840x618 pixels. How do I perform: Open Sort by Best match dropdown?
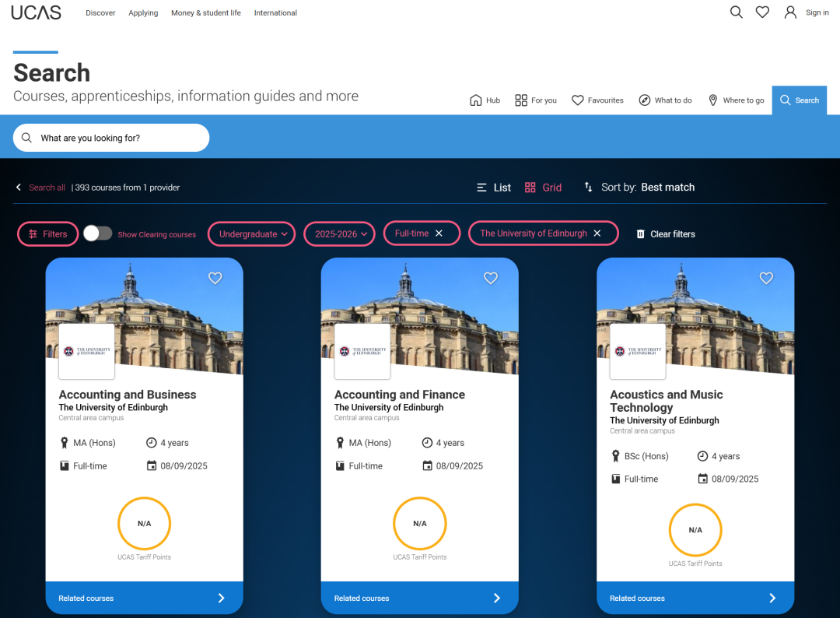648,187
